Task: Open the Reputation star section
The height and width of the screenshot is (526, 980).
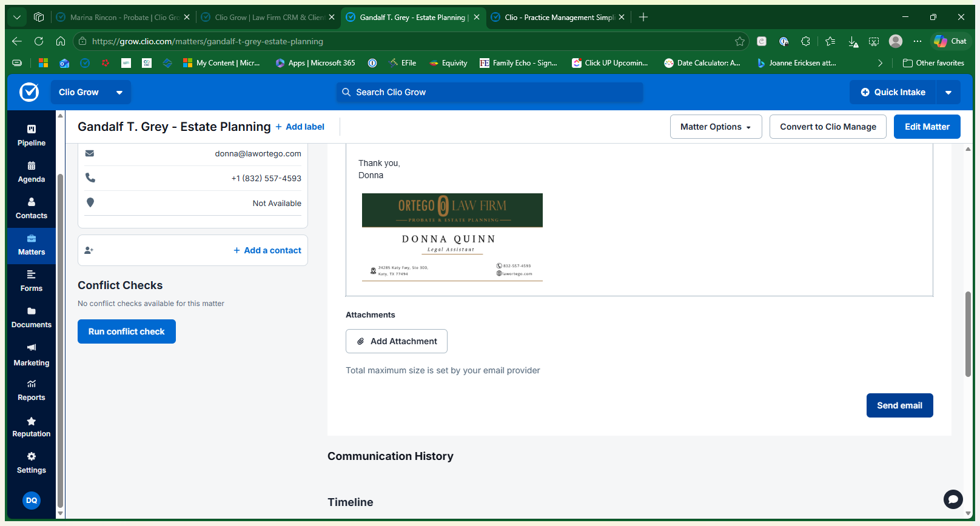Action: [x=32, y=427]
